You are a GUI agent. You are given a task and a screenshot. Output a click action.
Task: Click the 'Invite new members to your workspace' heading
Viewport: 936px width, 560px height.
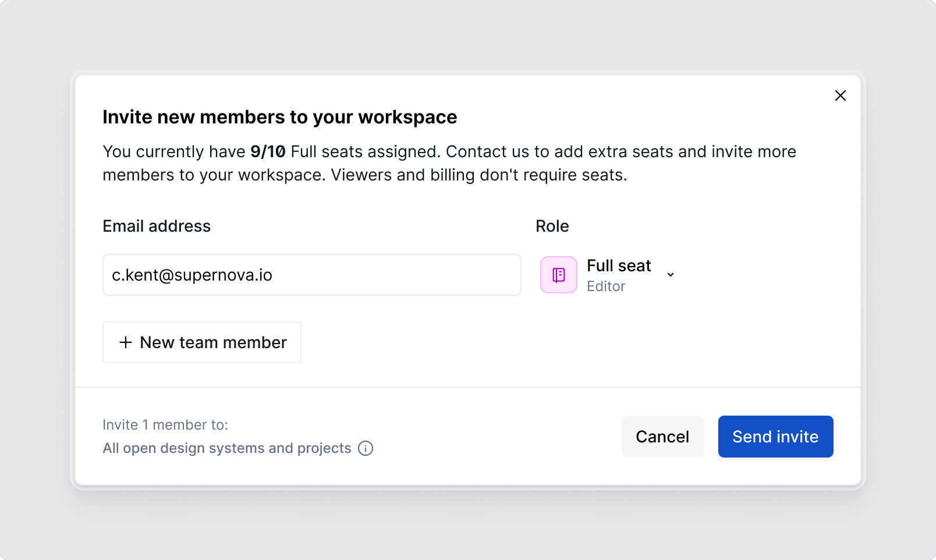[x=279, y=117]
